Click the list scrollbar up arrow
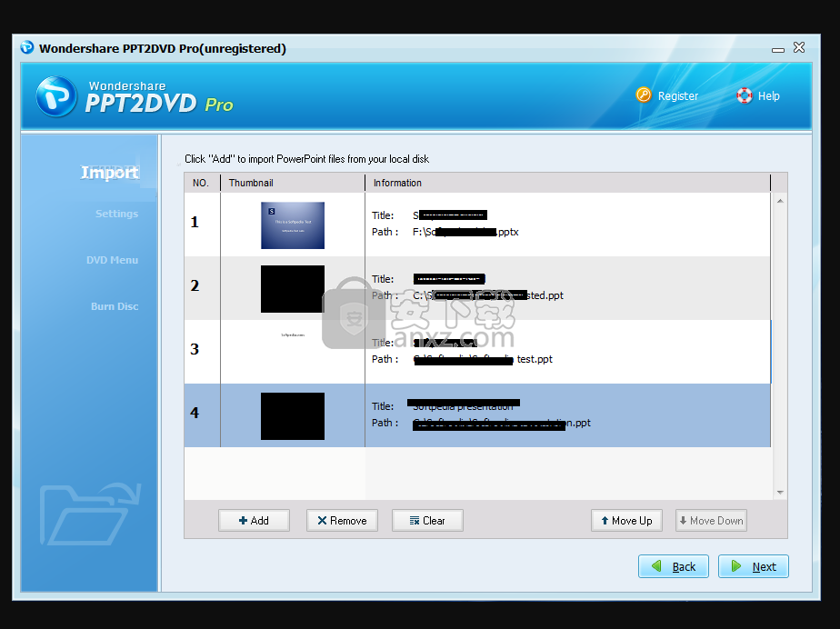 pos(780,201)
